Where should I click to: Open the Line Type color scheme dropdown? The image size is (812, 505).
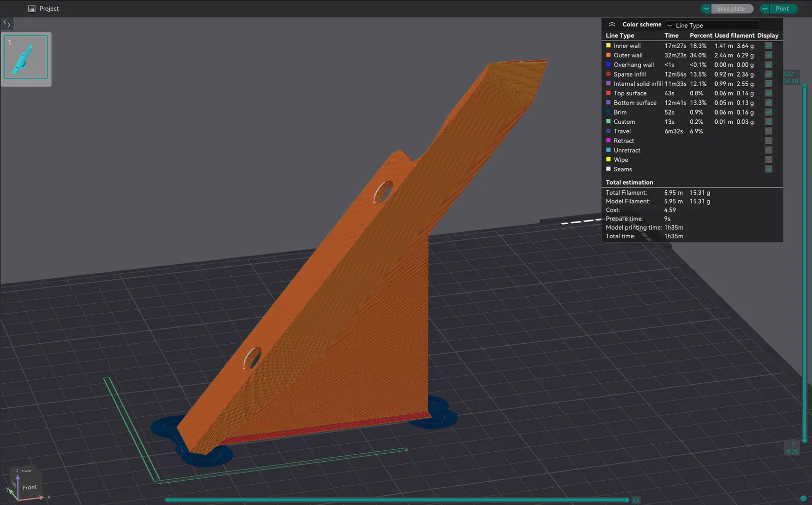pos(713,25)
